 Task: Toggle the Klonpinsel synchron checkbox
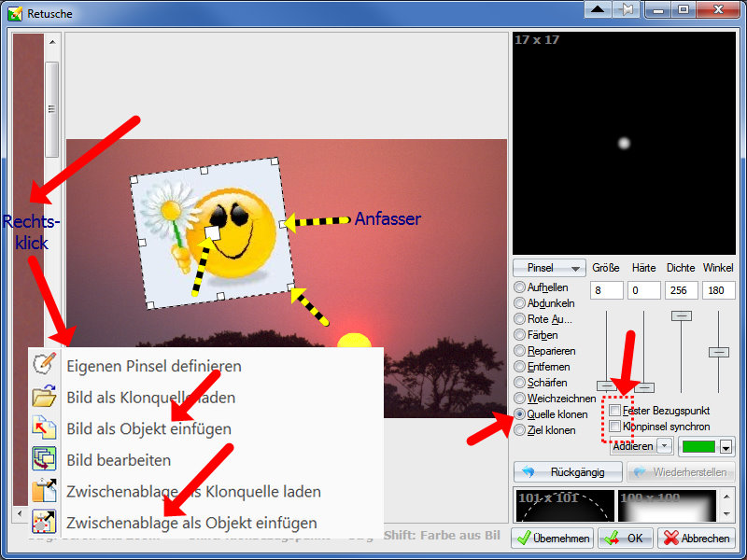614,427
